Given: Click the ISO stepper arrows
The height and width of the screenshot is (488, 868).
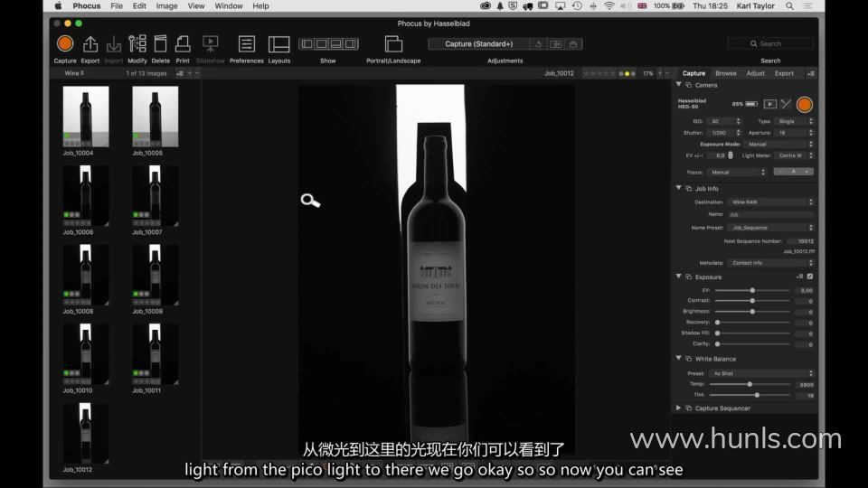Looking at the screenshot, I should 738,121.
